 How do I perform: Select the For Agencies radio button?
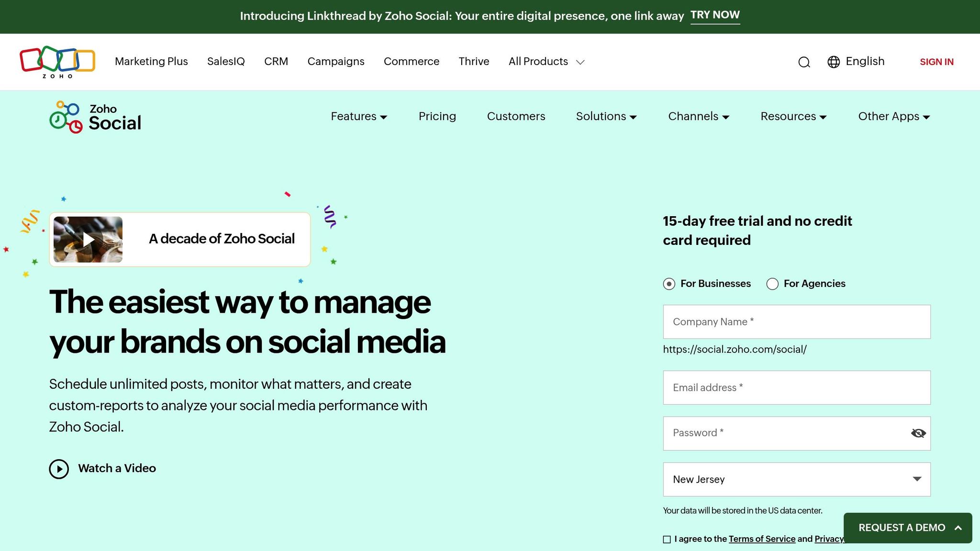(x=772, y=284)
